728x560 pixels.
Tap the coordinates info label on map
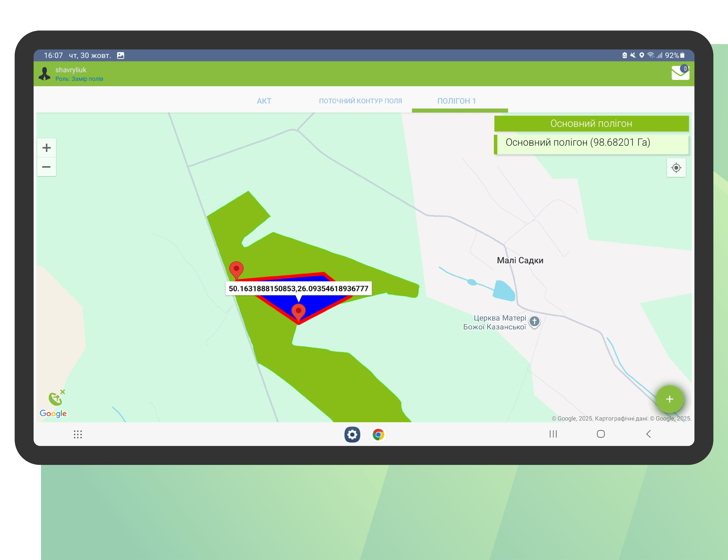[x=298, y=288]
